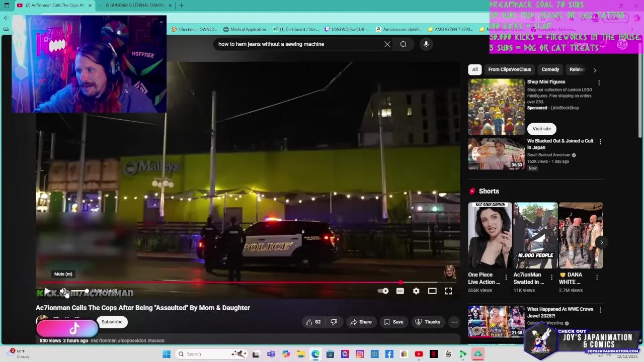The width and height of the screenshot is (644, 362).
Task: Click the What Happened At WWE Crown Jewel title
Action: coord(560,312)
